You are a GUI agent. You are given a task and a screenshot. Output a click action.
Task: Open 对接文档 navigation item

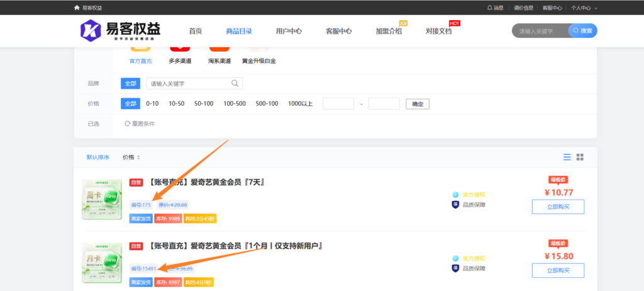[438, 31]
